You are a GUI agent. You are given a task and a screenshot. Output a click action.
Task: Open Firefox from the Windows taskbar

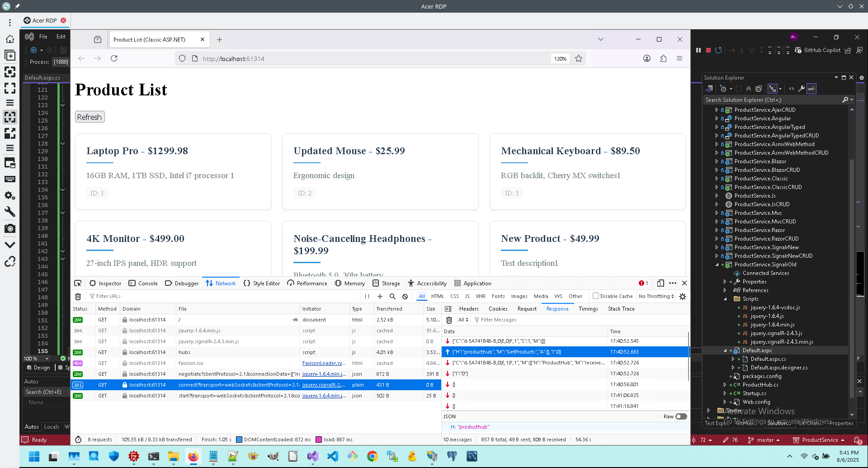click(193, 456)
